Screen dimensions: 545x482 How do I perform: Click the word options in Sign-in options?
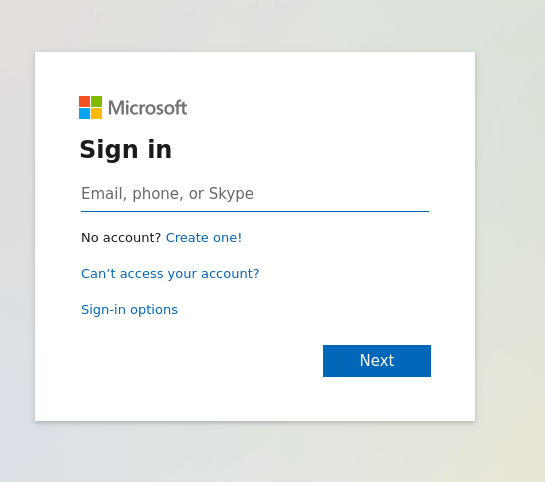coord(154,310)
